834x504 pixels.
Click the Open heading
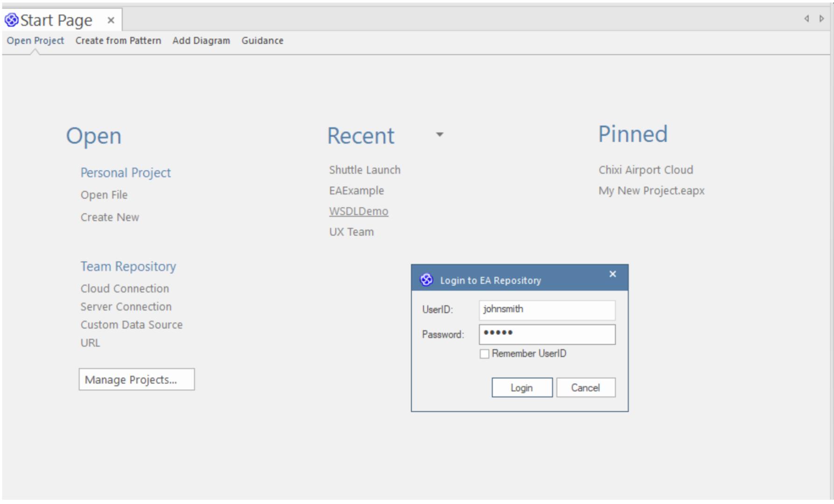tap(93, 136)
